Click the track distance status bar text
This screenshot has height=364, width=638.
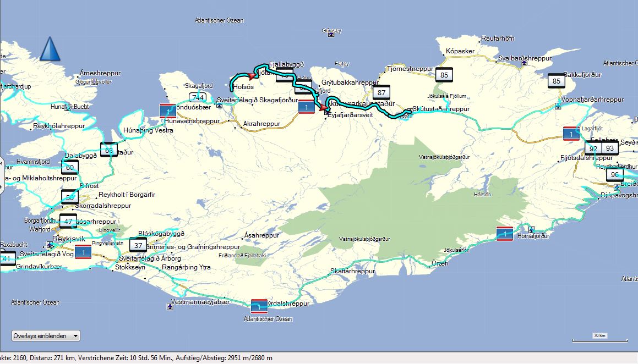click(137, 359)
